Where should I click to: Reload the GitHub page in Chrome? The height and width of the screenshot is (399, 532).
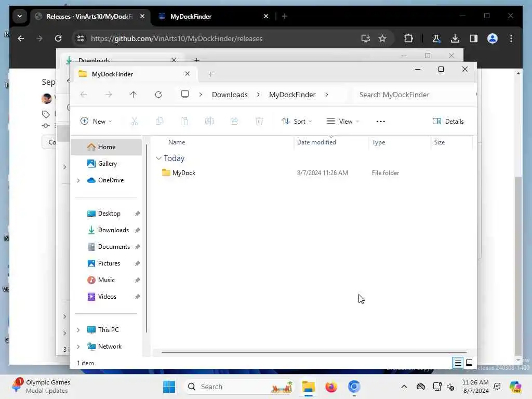point(58,38)
